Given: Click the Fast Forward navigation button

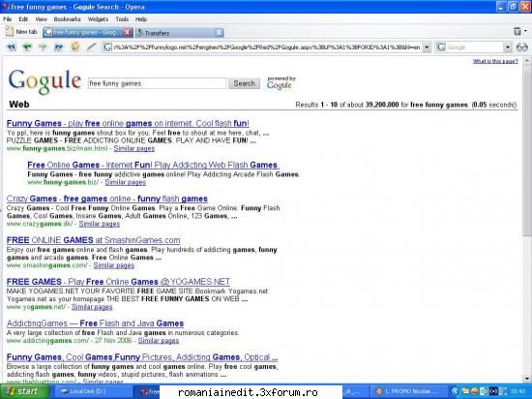Looking at the screenshot, I should tap(59, 46).
